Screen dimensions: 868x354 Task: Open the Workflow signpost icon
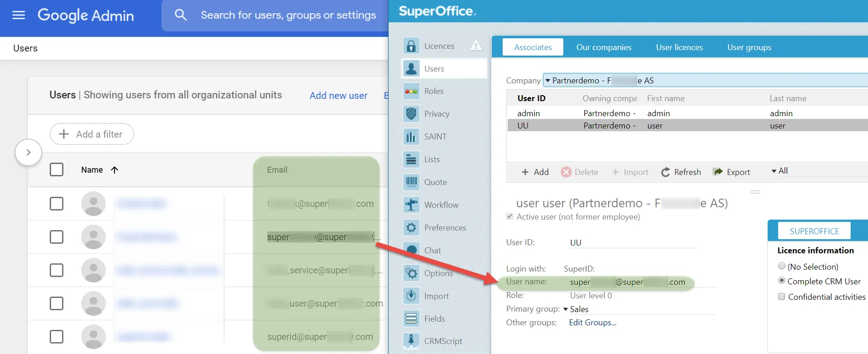[411, 205]
